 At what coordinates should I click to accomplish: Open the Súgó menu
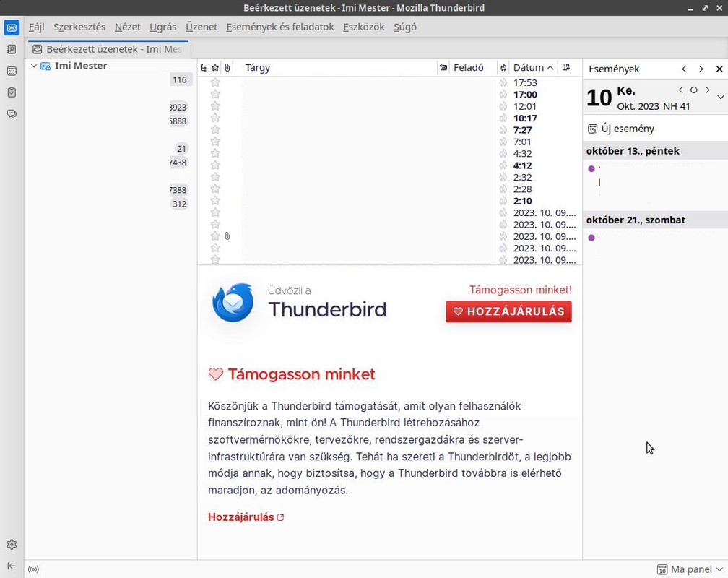click(x=405, y=27)
